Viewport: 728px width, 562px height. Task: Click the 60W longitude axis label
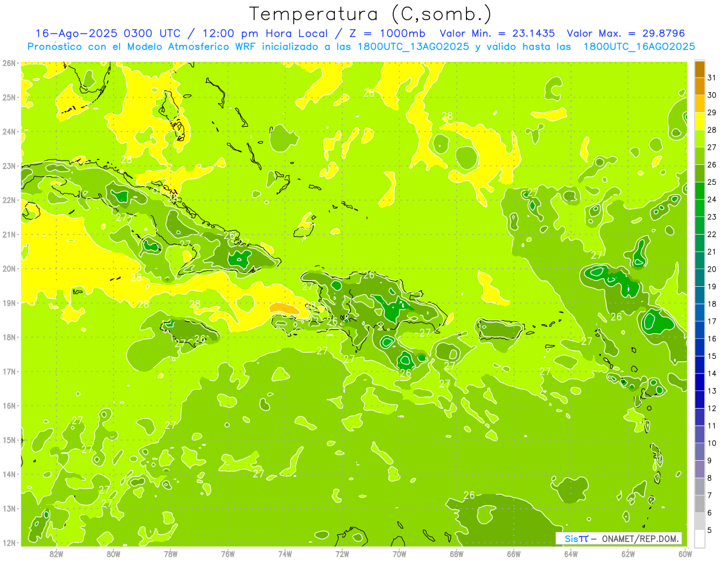(x=685, y=554)
